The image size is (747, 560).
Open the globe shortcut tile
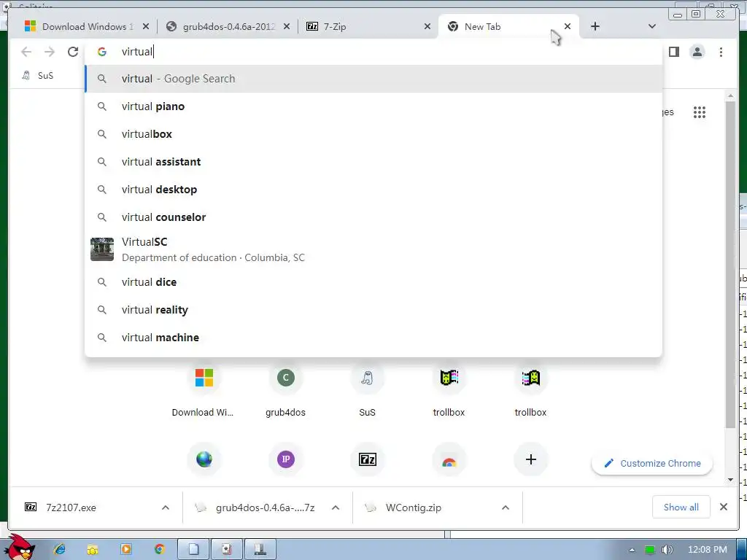pos(204,459)
